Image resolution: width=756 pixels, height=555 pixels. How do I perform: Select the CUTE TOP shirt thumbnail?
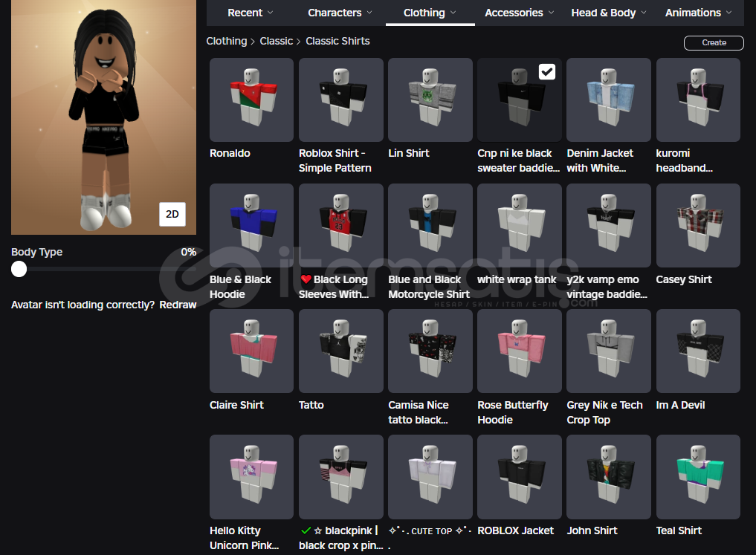[430, 477]
